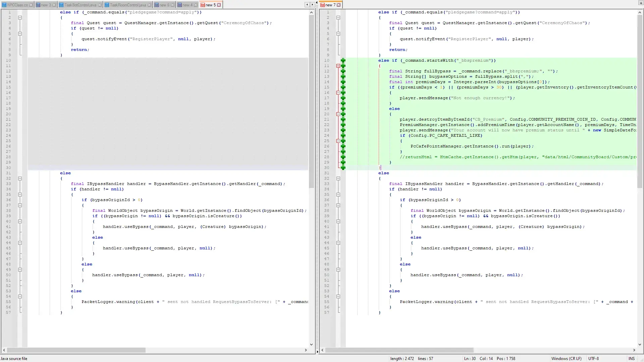Click PacketLogger.warning line in left pane
The width and height of the screenshot is (644, 362).
pos(195,302)
